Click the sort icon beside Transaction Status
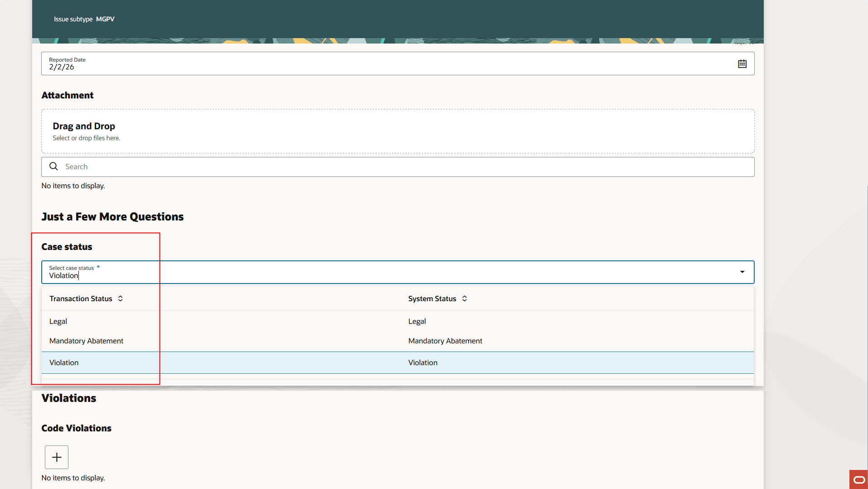The height and width of the screenshot is (489, 868). pyautogui.click(x=120, y=298)
